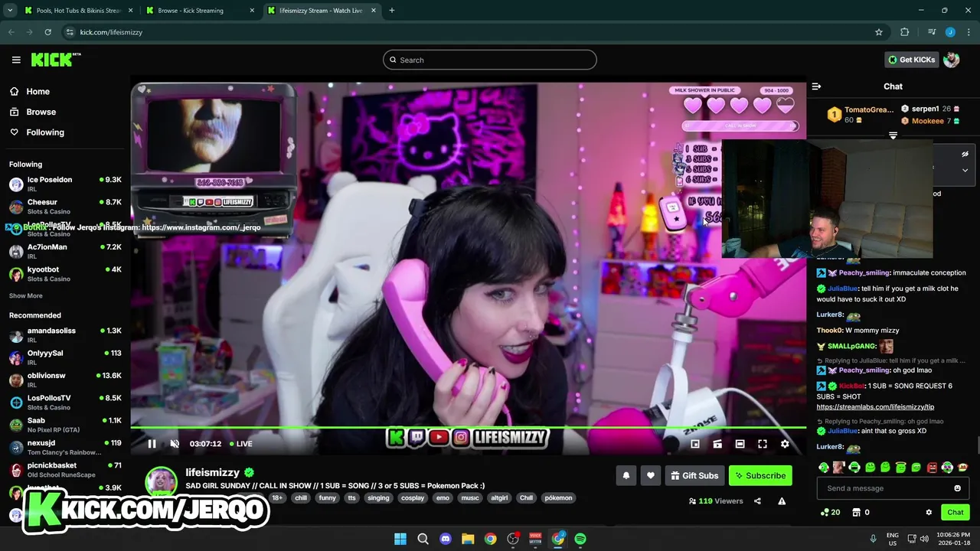The width and height of the screenshot is (980, 551).
Task: Open the KICKs balance 20 icon
Action: click(x=830, y=513)
